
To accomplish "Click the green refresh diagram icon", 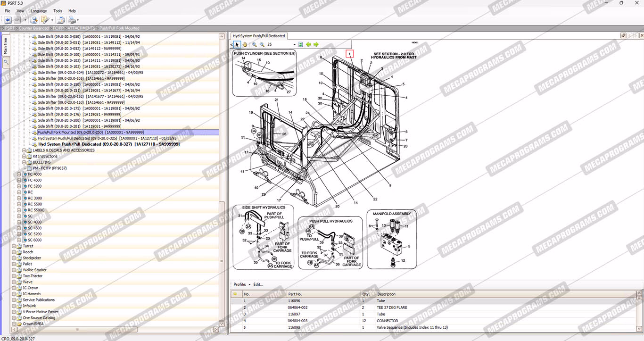I will [300, 44].
